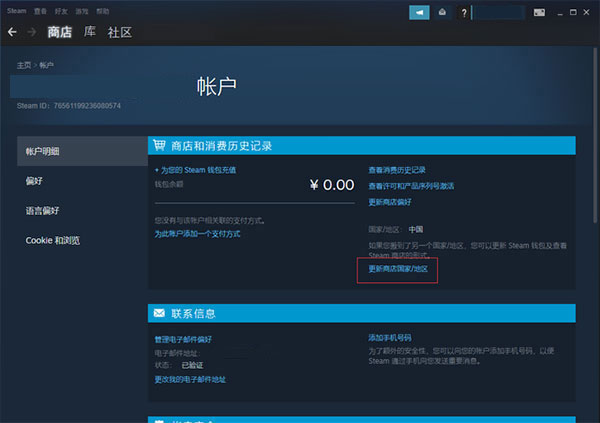Open the 查看 menu
600x423 pixels.
[x=40, y=11]
